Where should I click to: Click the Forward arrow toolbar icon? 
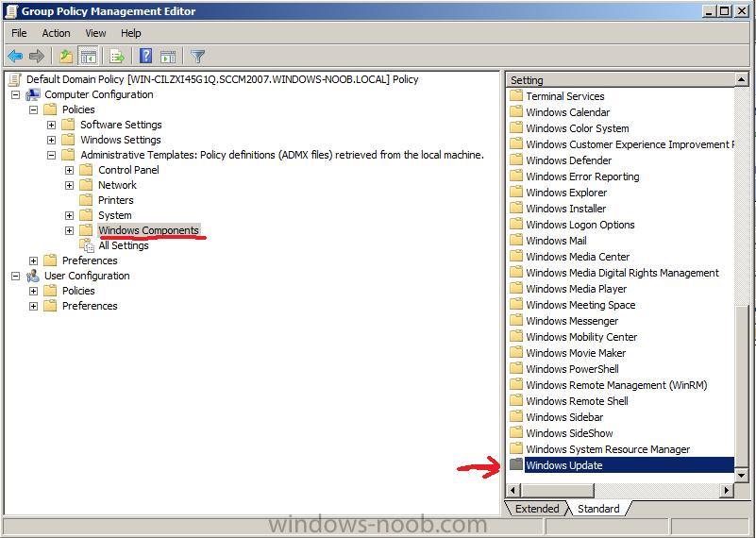click(37, 57)
